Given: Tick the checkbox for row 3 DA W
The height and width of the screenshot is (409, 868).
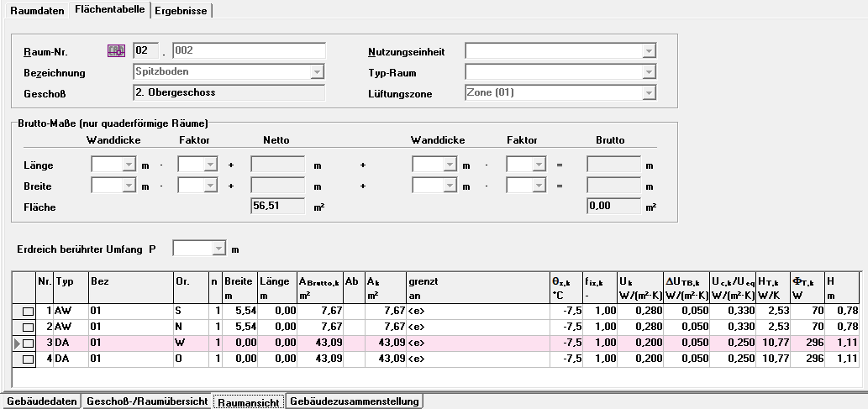Looking at the screenshot, I should [x=28, y=343].
